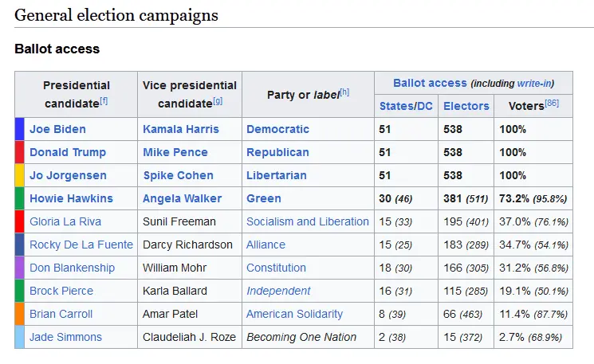This screenshot has width=594, height=364.
Task: Open the Gloria La Riva link
Action: [x=65, y=221]
